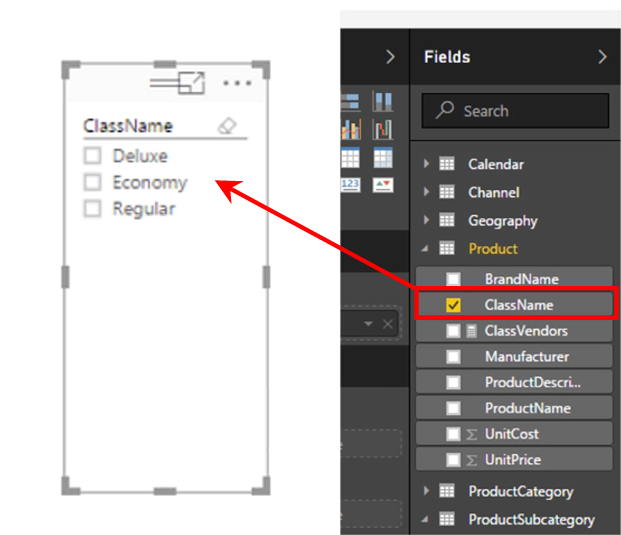Click the calculator icon beside ClassVendors
The width and height of the screenshot is (621, 535).
pyautogui.click(x=471, y=331)
